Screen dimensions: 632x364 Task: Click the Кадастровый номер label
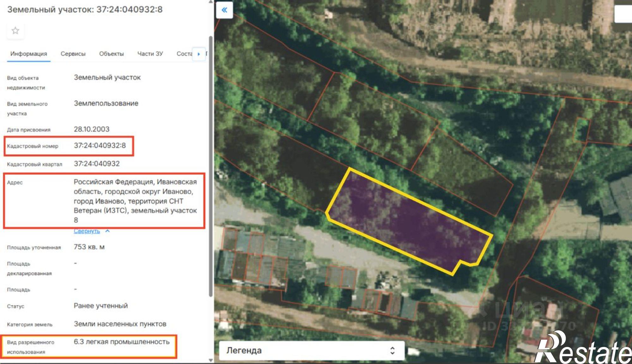click(33, 146)
